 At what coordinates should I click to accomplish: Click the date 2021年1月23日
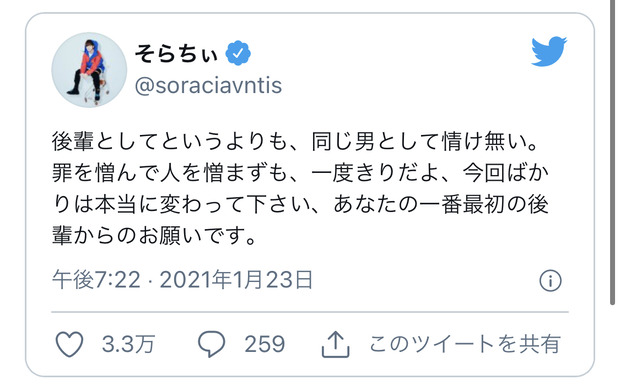click(236, 280)
